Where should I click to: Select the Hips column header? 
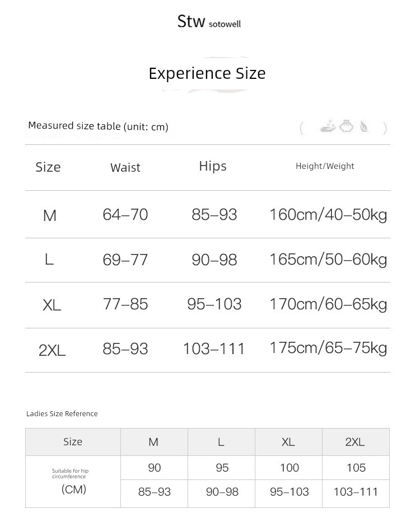[213, 166]
